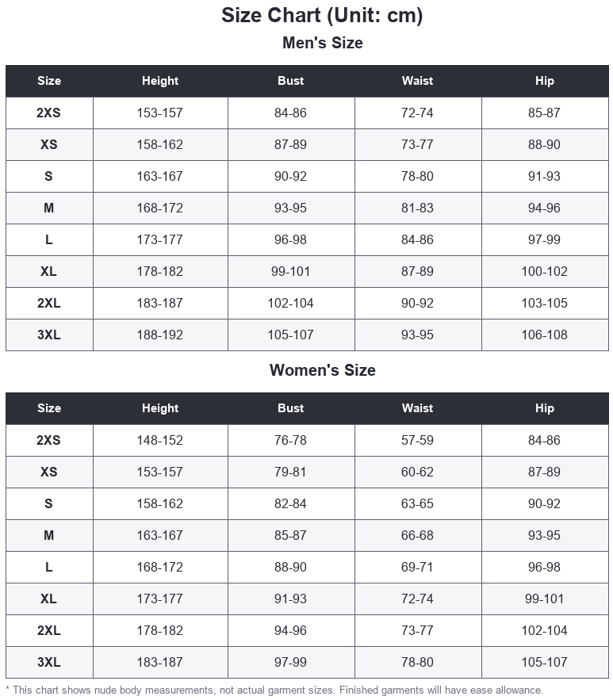
Task: Click Women's 2XS height value 148-152
Action: (x=160, y=440)
